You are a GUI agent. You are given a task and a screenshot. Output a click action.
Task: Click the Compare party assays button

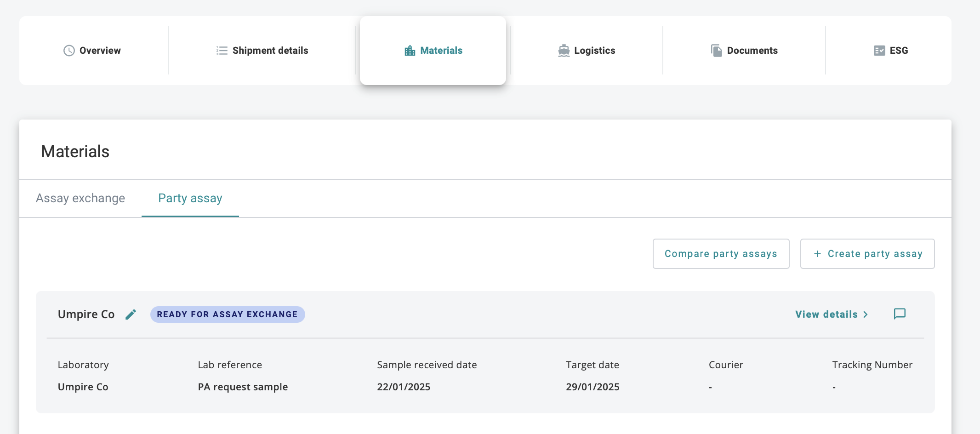pos(721,254)
